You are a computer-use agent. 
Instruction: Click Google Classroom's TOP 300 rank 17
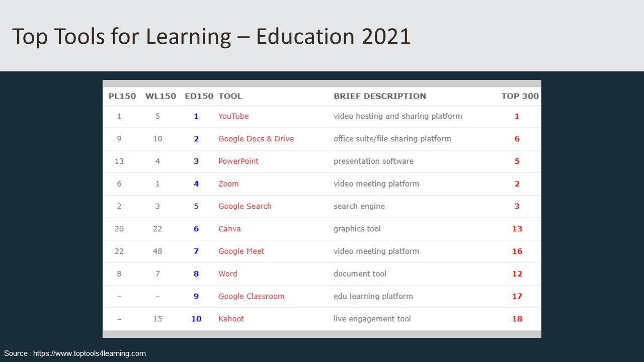(x=517, y=296)
